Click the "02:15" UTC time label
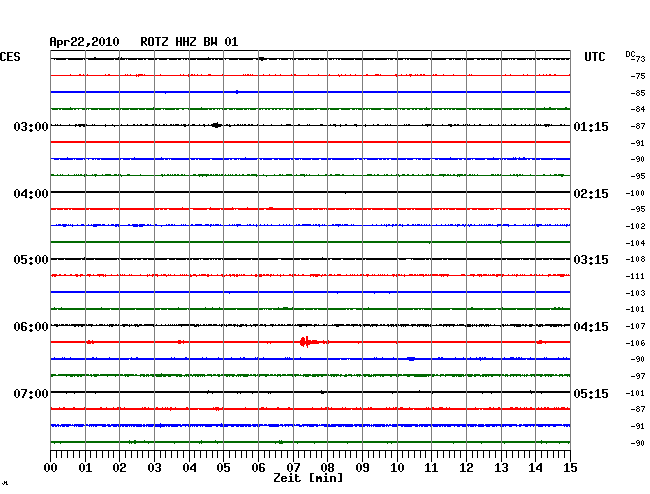The image size is (650, 494). point(591,194)
